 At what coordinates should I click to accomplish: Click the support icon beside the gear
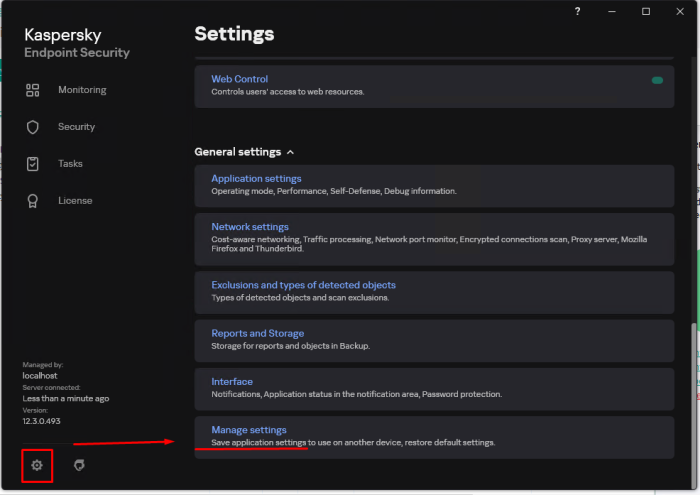pyautogui.click(x=80, y=465)
